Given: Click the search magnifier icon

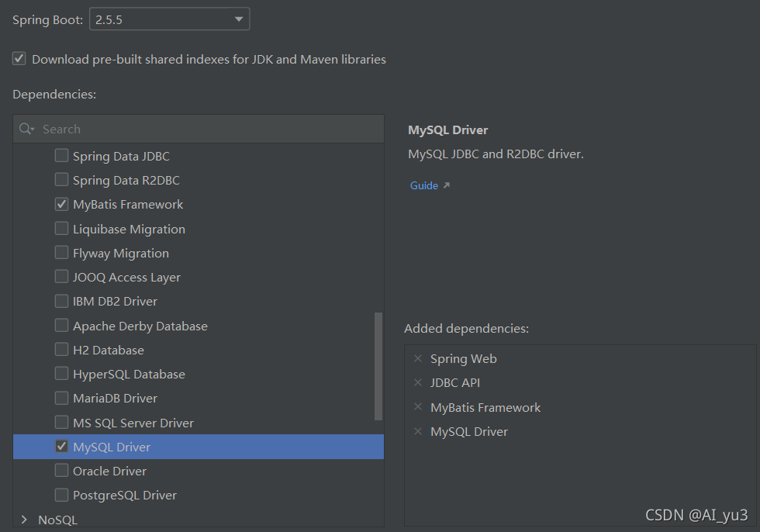Looking at the screenshot, I should [26, 129].
